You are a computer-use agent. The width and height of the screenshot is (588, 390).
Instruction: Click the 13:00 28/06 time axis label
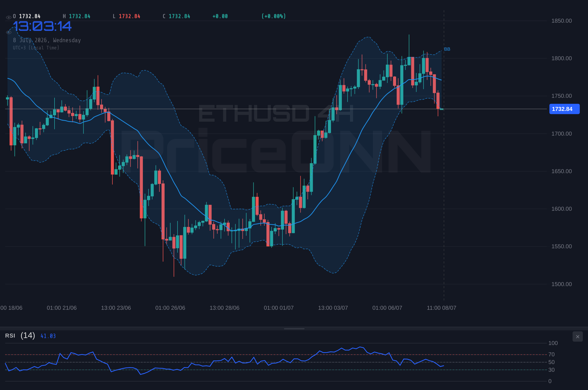(225, 308)
